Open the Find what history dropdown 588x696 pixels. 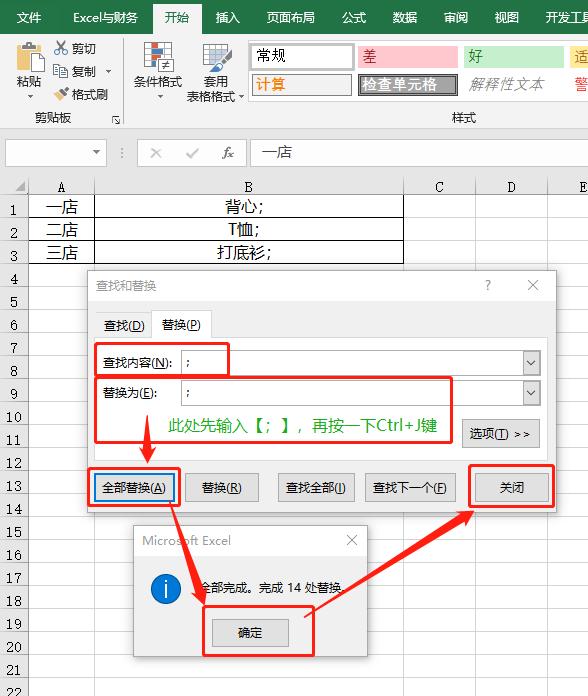coord(531,363)
